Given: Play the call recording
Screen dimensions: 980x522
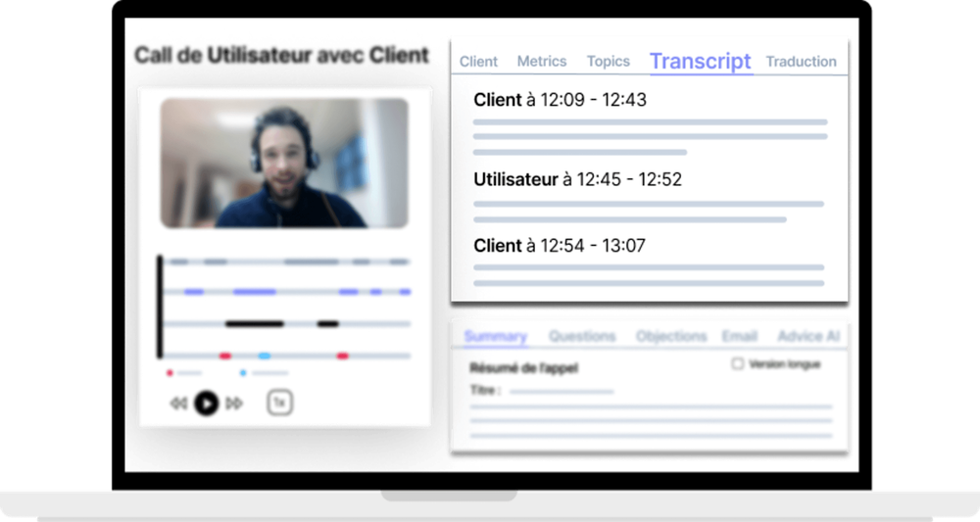Looking at the screenshot, I should (x=206, y=403).
